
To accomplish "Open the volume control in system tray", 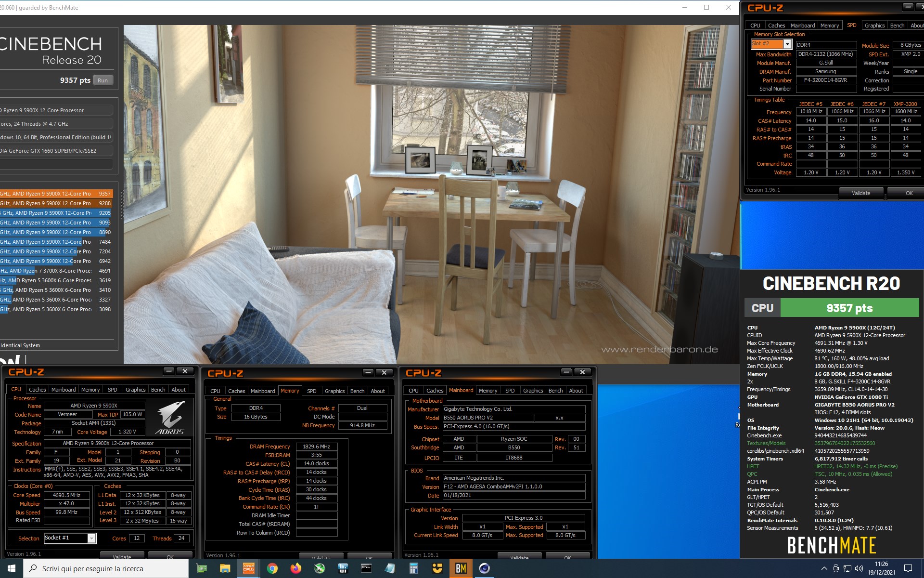I will [859, 568].
